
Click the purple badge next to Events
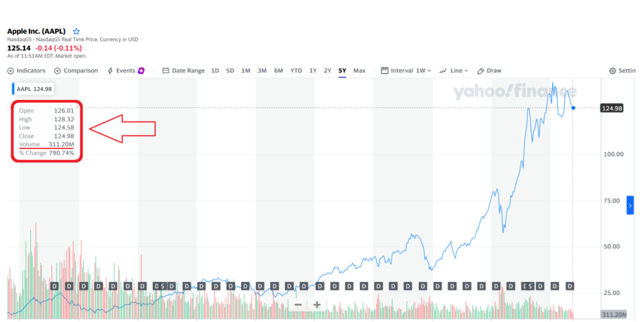pyautogui.click(x=142, y=70)
